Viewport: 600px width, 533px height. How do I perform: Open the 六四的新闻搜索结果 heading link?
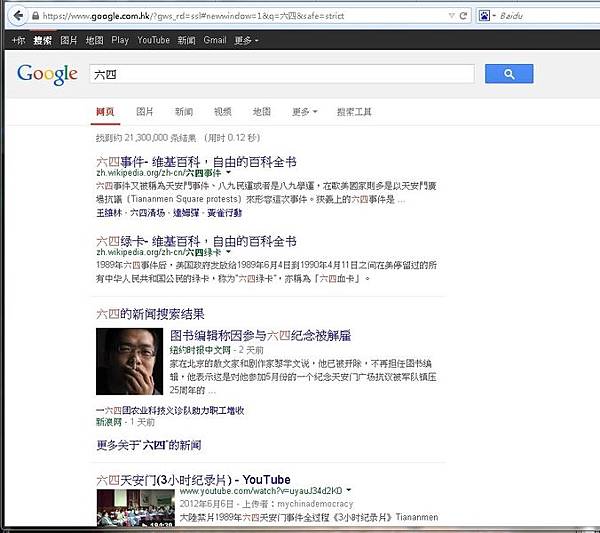tap(150, 314)
